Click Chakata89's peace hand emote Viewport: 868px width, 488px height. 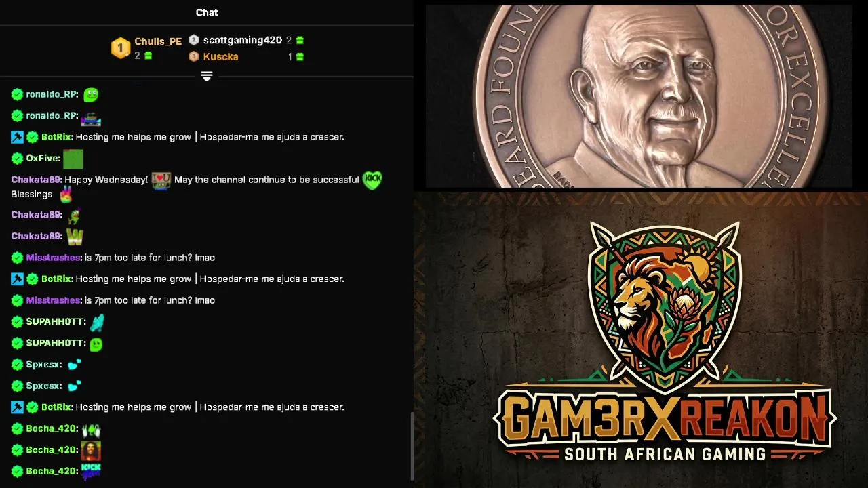pyautogui.click(x=66, y=195)
